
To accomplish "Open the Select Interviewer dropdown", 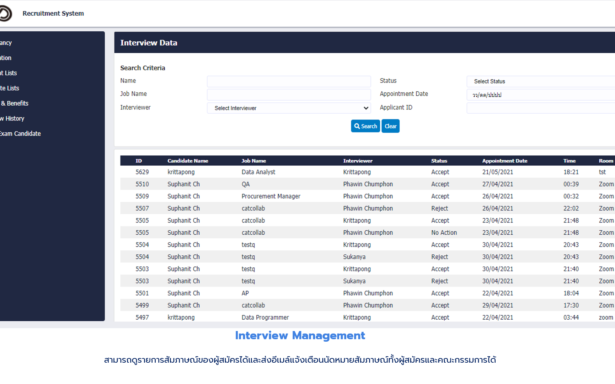I will pos(289,108).
